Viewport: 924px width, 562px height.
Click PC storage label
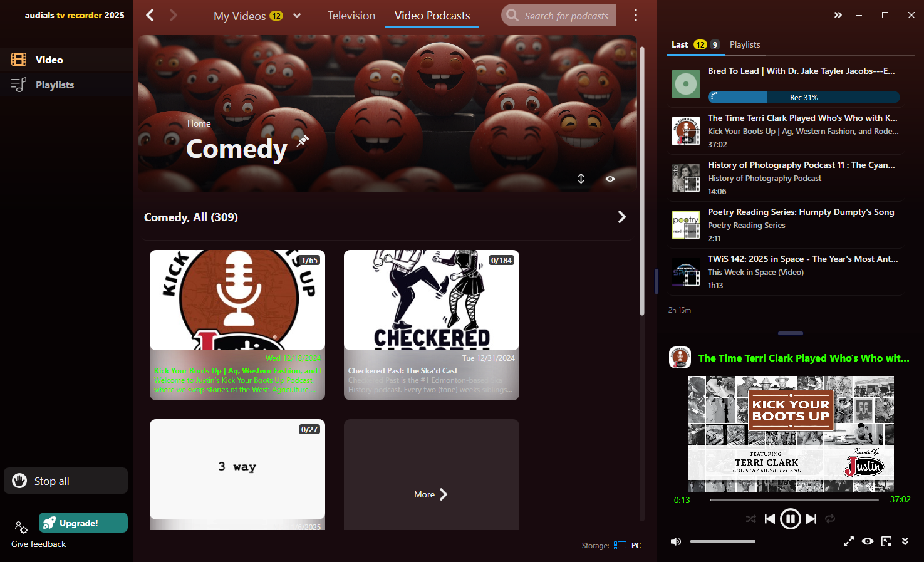tap(636, 546)
